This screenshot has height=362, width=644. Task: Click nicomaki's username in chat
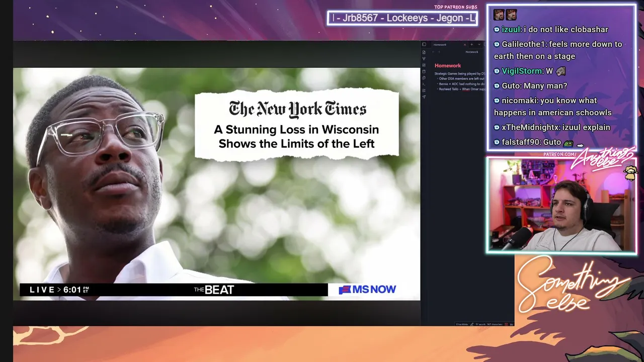(519, 101)
